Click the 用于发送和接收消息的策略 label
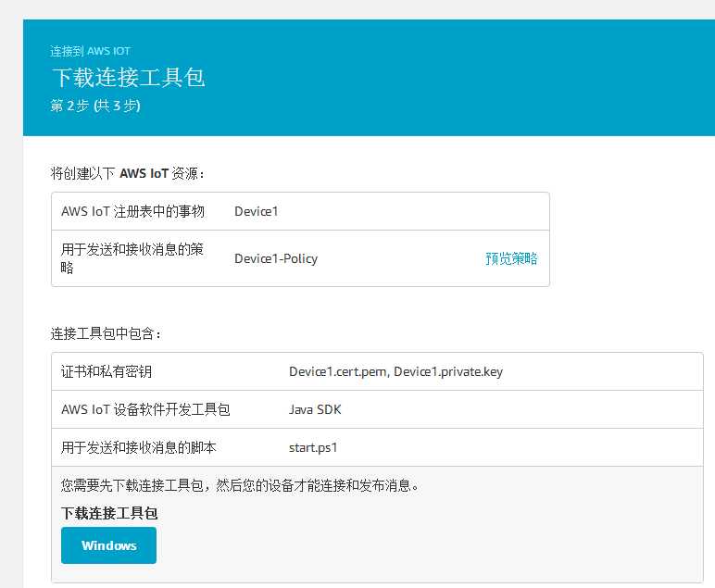The height and width of the screenshot is (588, 715). click(132, 258)
